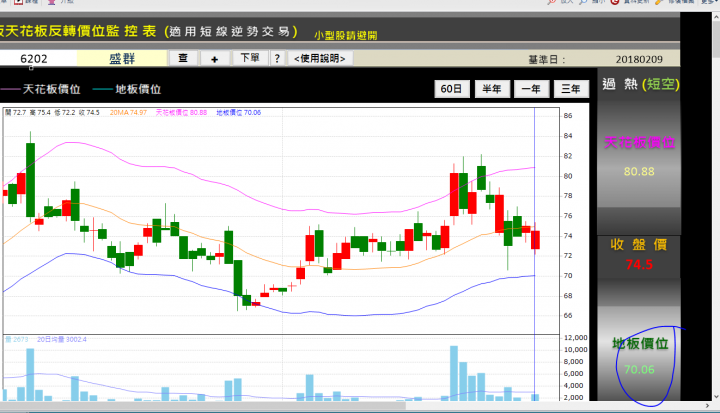Select the stock name cell 盛群
Viewport: 720px width, 413px height.
coord(122,59)
